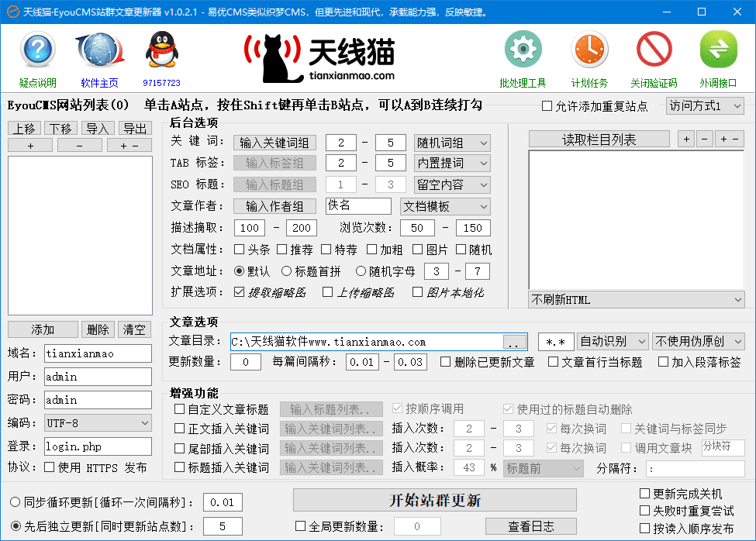Click the QQ penguin icon 97157723
Image resolution: width=756 pixels, height=541 pixels.
click(x=162, y=49)
